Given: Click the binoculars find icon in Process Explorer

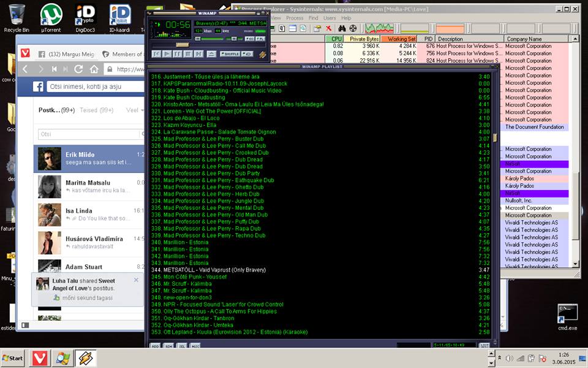Looking at the screenshot, I should tap(342, 28).
